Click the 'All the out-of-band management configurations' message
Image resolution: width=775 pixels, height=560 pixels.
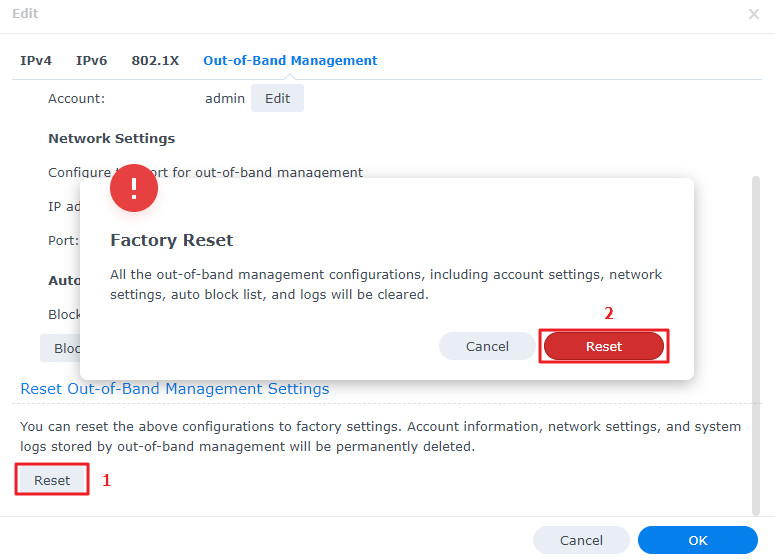(386, 284)
